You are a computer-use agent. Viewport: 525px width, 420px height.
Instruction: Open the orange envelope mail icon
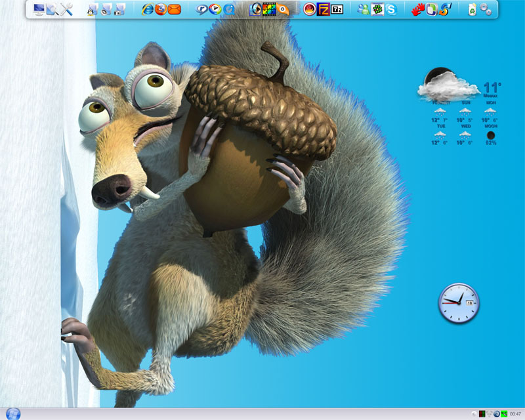pyautogui.click(x=174, y=9)
